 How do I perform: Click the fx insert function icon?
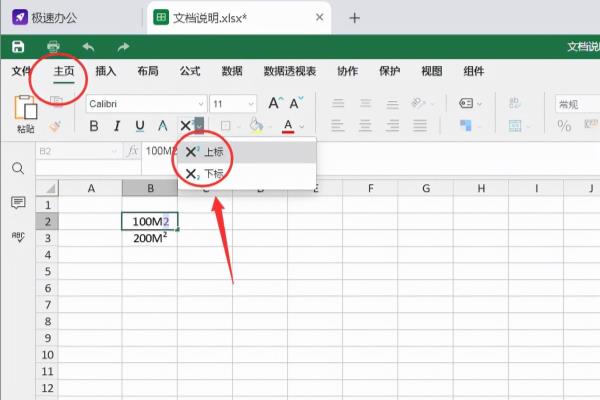tap(132, 151)
